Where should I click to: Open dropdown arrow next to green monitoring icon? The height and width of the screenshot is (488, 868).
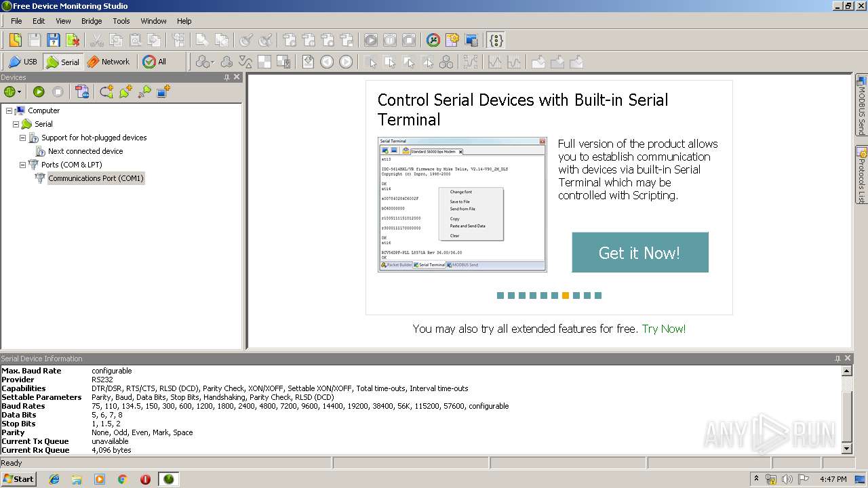tap(20, 92)
